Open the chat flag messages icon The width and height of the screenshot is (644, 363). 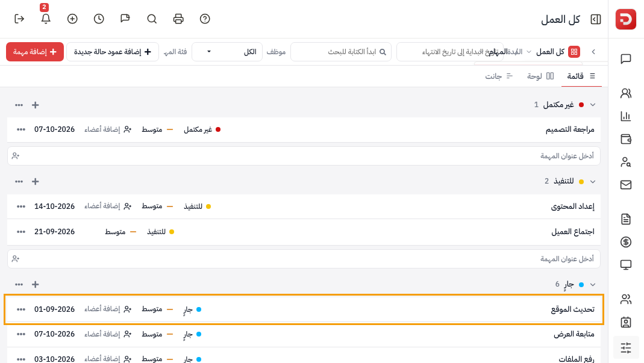pyautogui.click(x=125, y=19)
